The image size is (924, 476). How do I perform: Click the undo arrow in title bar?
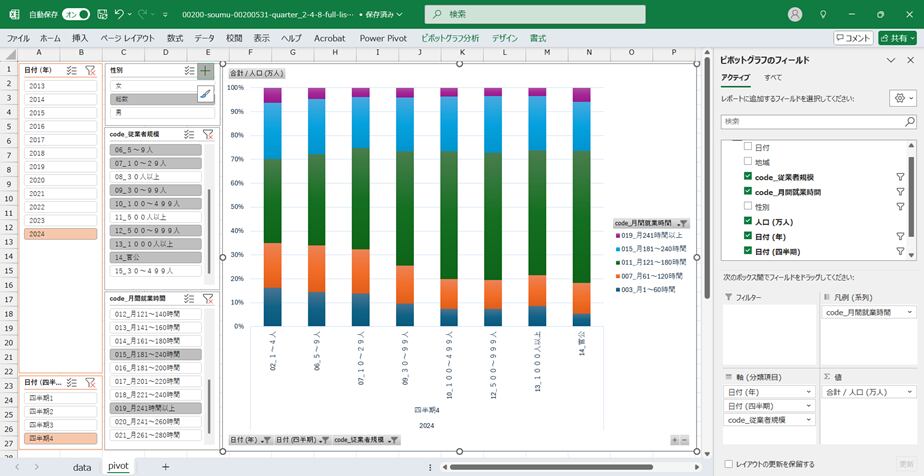pos(120,15)
